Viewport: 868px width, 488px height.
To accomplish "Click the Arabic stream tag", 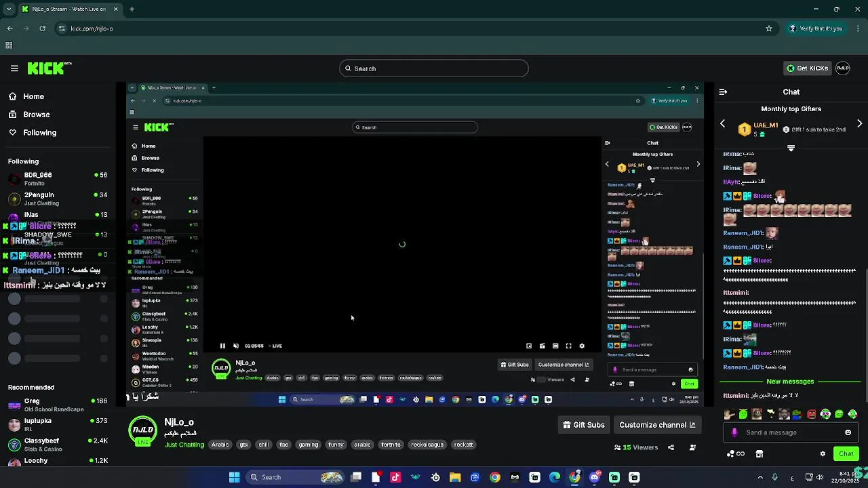I will point(220,445).
